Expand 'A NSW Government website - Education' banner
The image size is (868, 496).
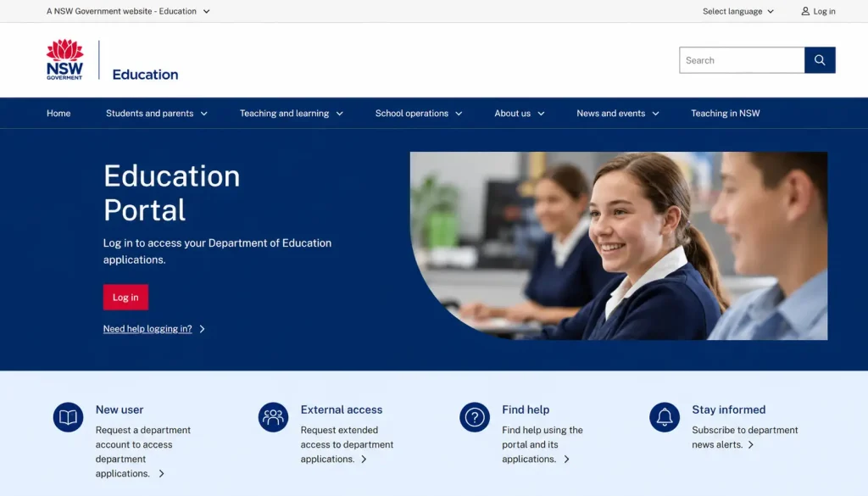[x=128, y=11]
